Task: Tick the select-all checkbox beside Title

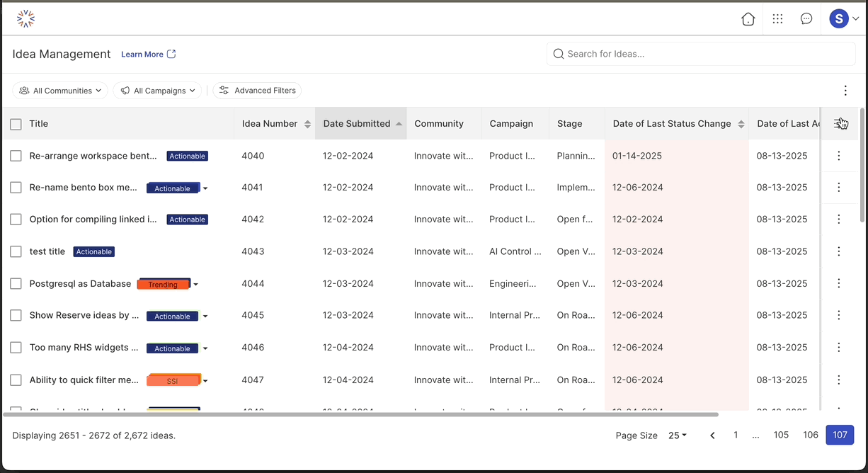Action: [x=16, y=125]
